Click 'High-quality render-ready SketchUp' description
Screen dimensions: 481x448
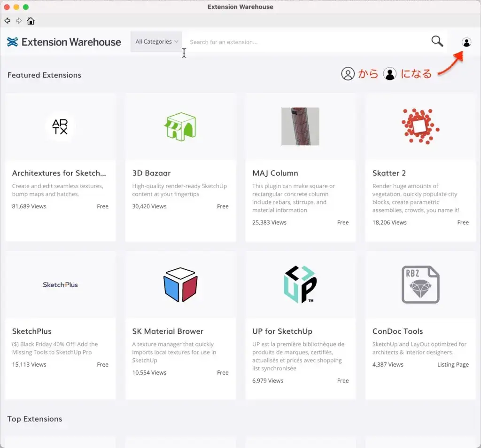point(179,190)
